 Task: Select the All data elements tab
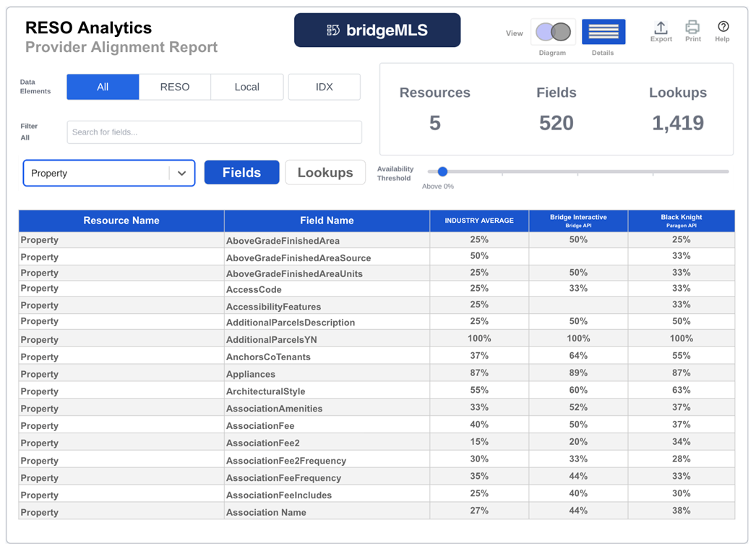click(103, 87)
